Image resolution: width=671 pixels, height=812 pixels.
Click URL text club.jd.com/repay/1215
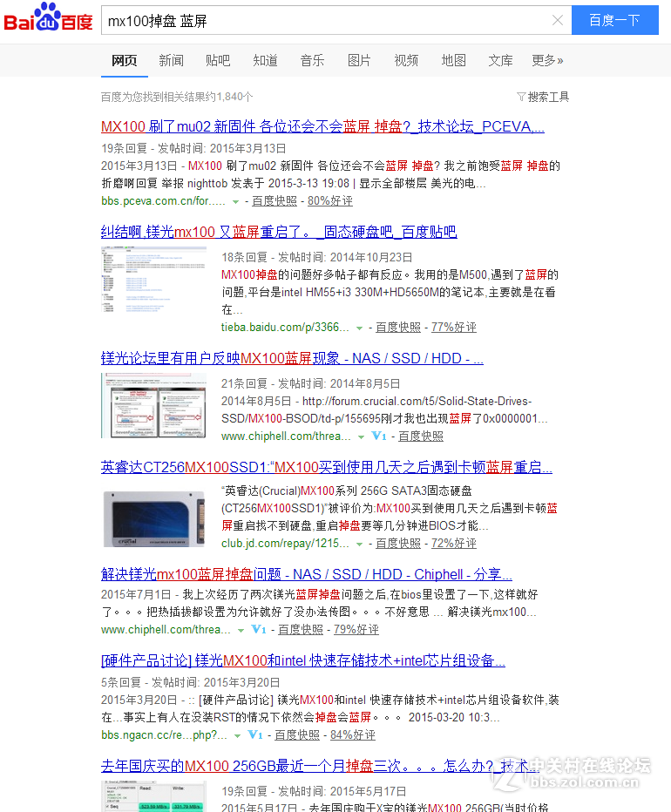[x=285, y=544]
